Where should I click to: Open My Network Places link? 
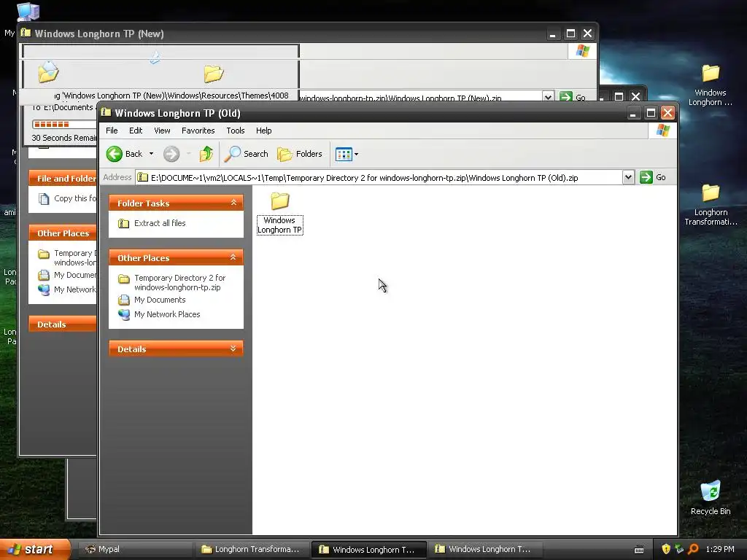coord(167,314)
